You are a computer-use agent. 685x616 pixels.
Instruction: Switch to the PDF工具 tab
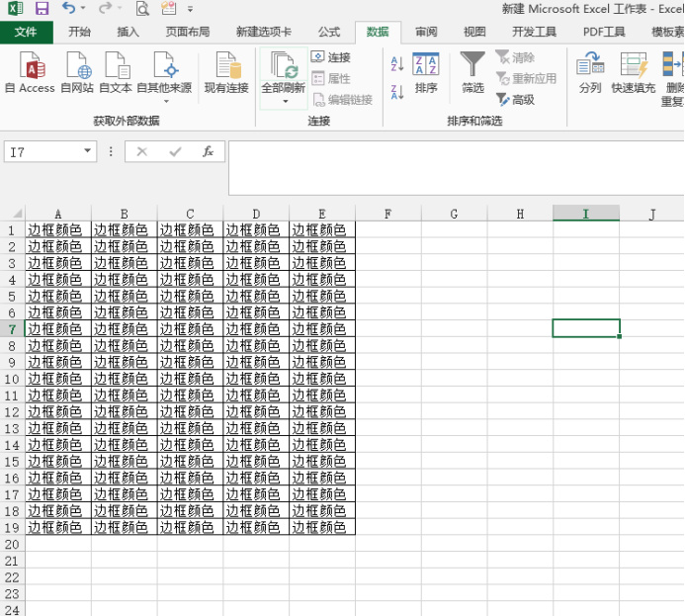tap(604, 32)
